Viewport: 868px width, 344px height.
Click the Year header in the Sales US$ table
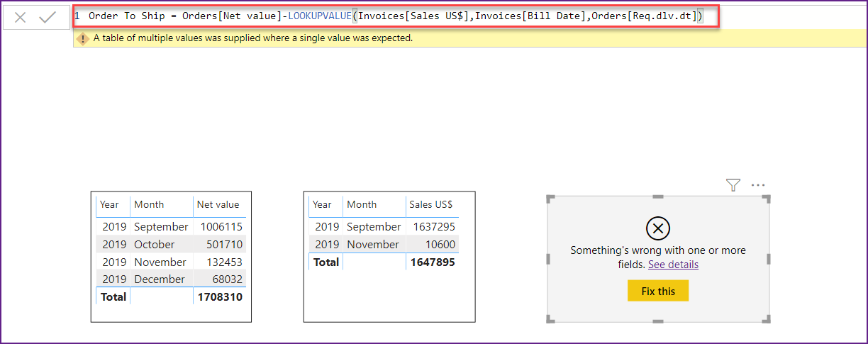point(322,204)
